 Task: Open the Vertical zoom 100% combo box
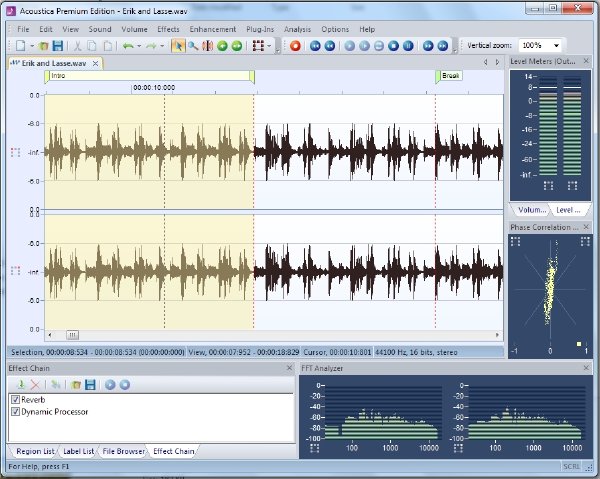pyautogui.click(x=540, y=46)
